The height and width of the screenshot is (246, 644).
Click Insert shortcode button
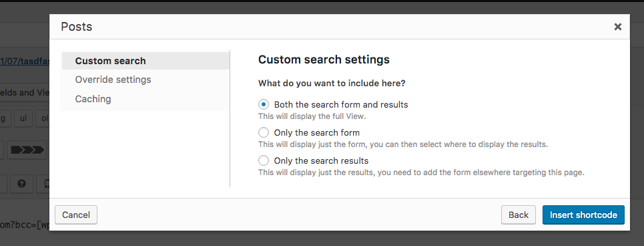pyautogui.click(x=583, y=215)
